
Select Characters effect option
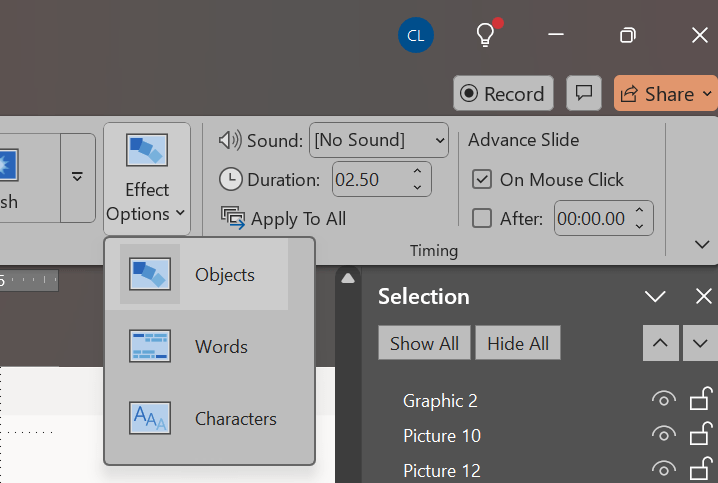coord(197,418)
